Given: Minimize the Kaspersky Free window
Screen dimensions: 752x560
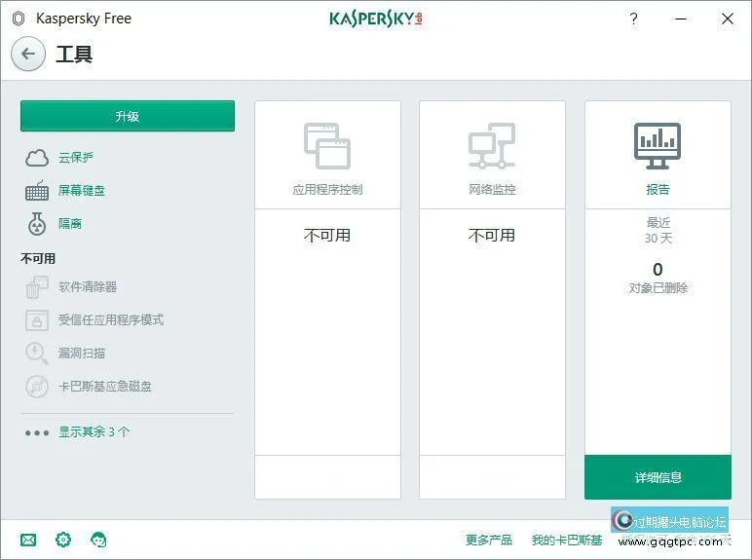Looking at the screenshot, I should pos(681,19).
